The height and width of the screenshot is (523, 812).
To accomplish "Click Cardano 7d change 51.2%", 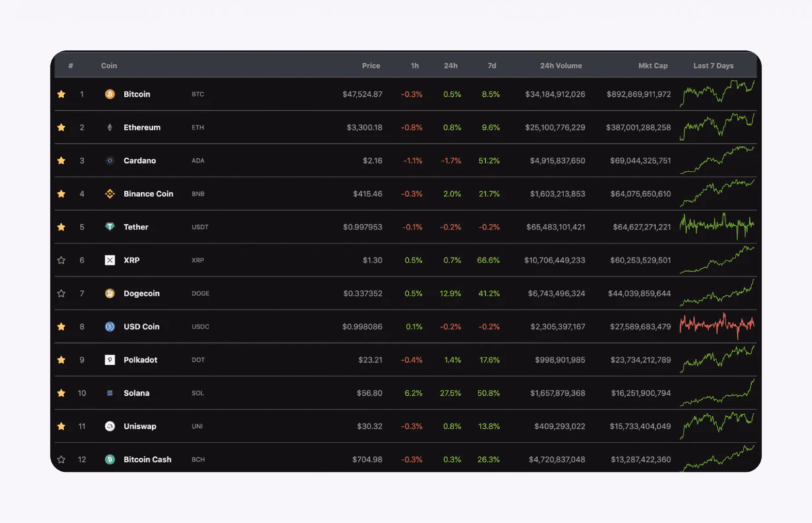I will click(489, 160).
